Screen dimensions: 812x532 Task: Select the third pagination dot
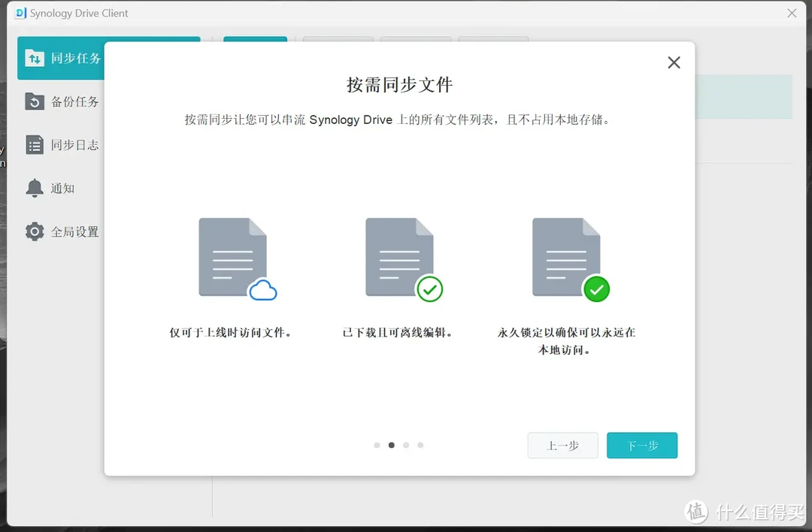tap(406, 445)
